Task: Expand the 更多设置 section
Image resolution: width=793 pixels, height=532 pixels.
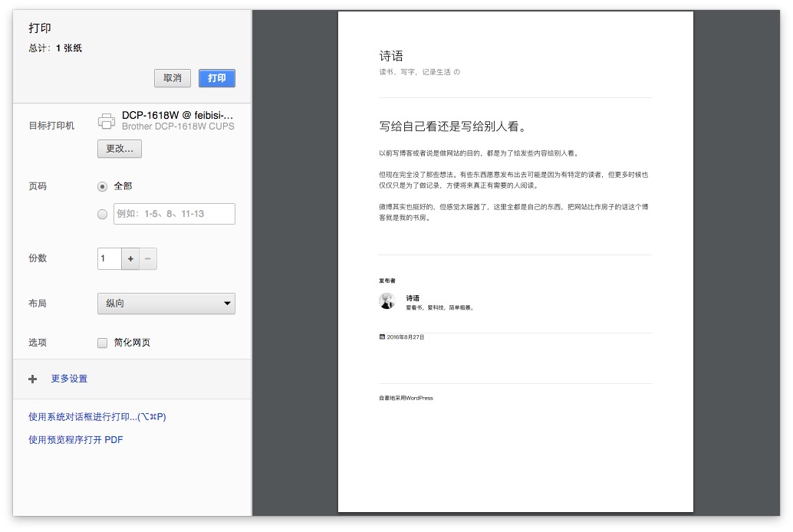Action: click(x=69, y=379)
